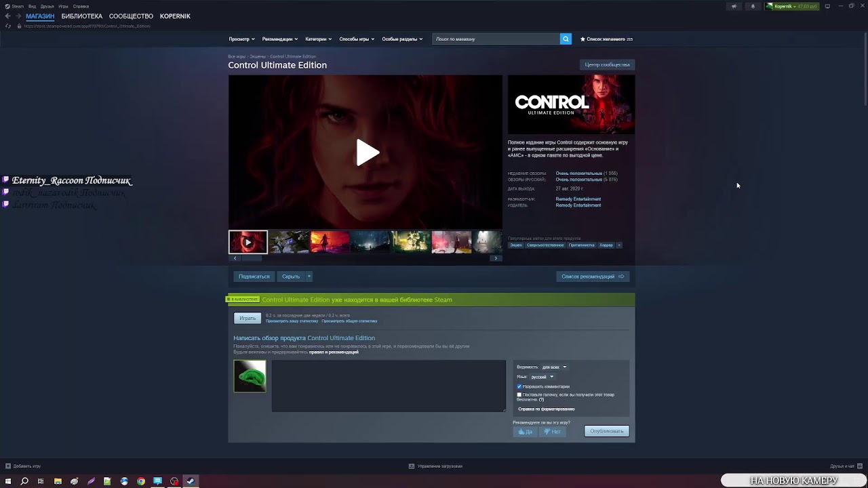Click thumbs-up Да recommend button
This screenshot has width=868, height=488.
point(526,431)
